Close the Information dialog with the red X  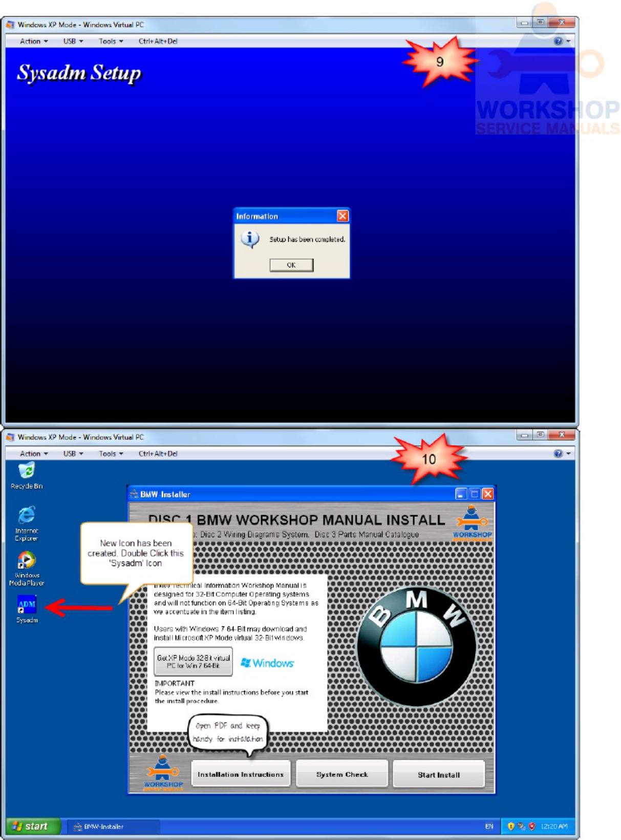342,216
